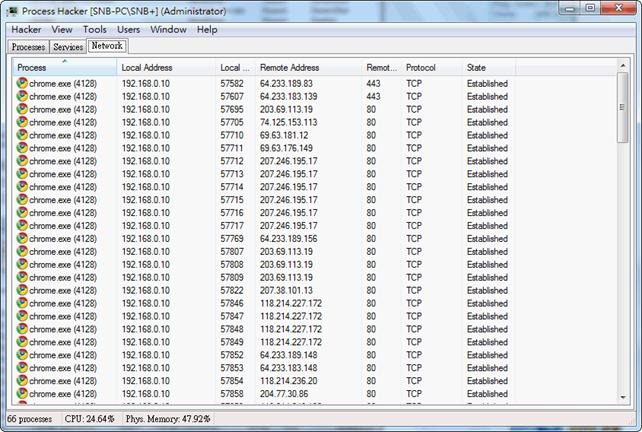Click chrome icon for local port 57822
642x432 pixels.
click(22, 290)
